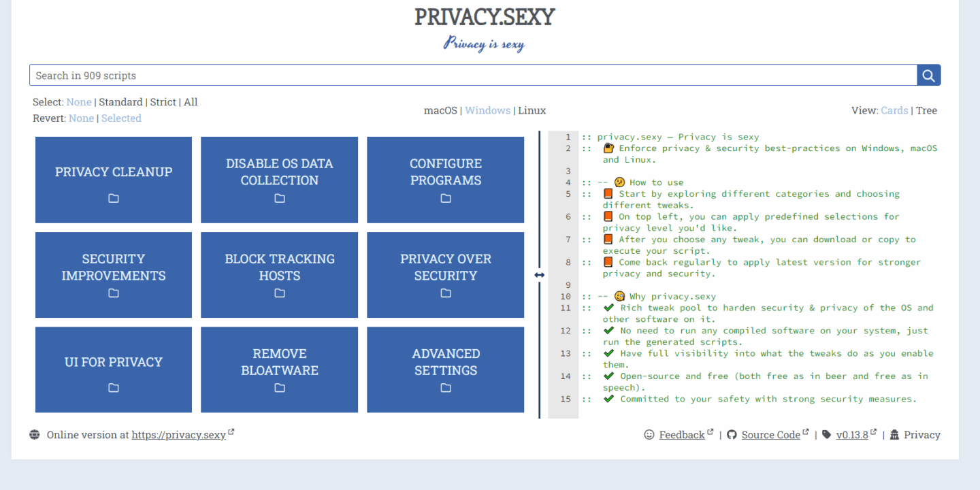Click the horizontal resize handle between panes
Image resolution: width=980 pixels, height=490 pixels.
pyautogui.click(x=539, y=274)
